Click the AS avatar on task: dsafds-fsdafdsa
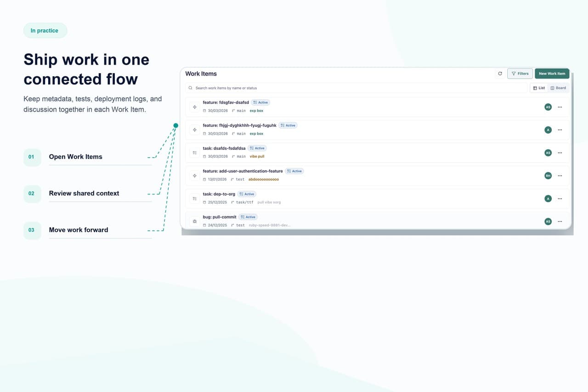 click(548, 153)
